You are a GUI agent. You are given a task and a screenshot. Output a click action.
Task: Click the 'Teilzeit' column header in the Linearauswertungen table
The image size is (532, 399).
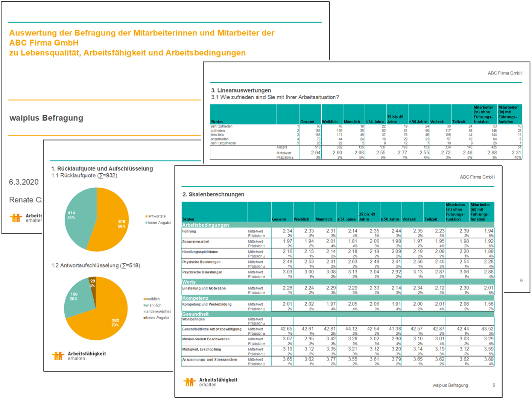pyautogui.click(x=459, y=122)
